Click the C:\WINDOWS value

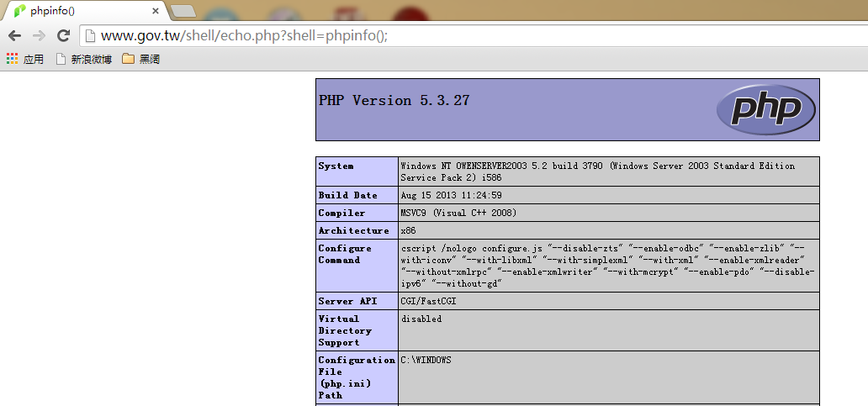(x=426, y=360)
